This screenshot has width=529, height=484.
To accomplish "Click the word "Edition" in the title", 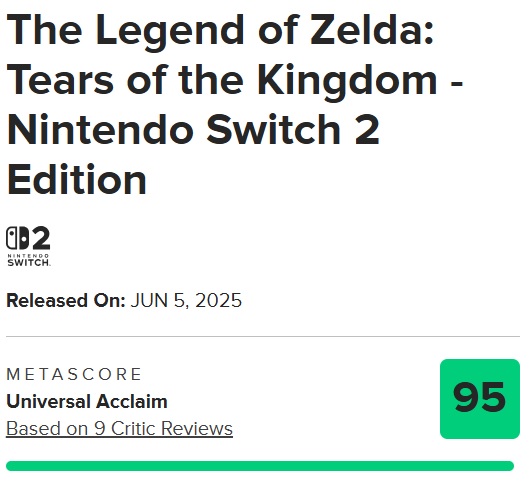I will click(x=77, y=179).
